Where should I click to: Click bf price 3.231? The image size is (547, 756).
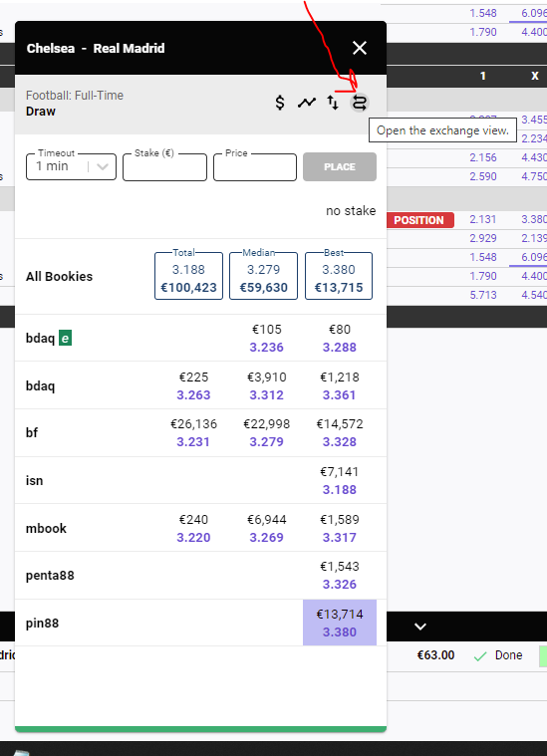[193, 442]
